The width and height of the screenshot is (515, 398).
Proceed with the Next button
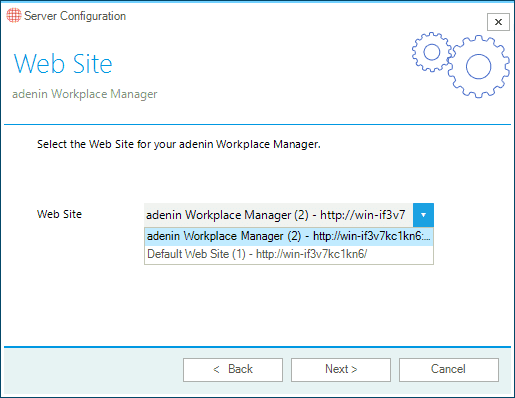coord(341,369)
